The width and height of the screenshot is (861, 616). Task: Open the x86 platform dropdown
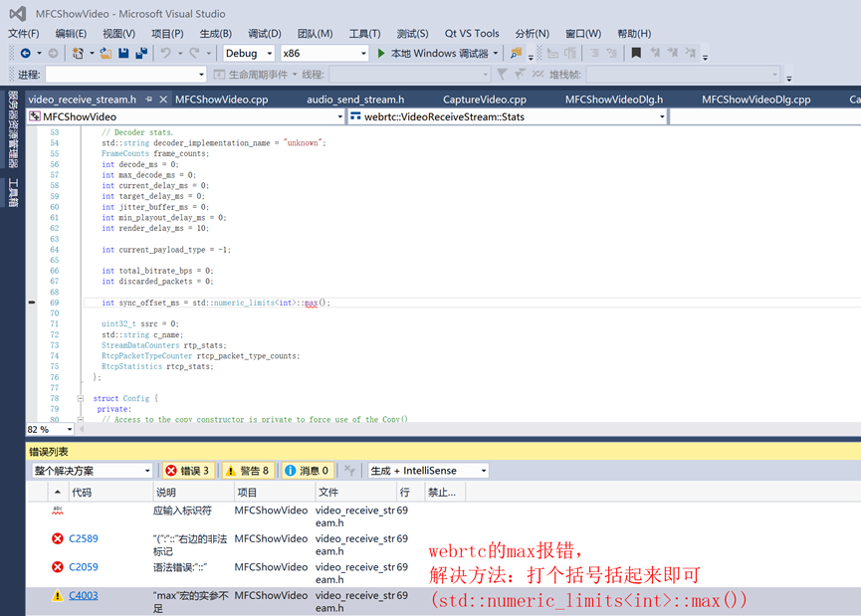(323, 54)
